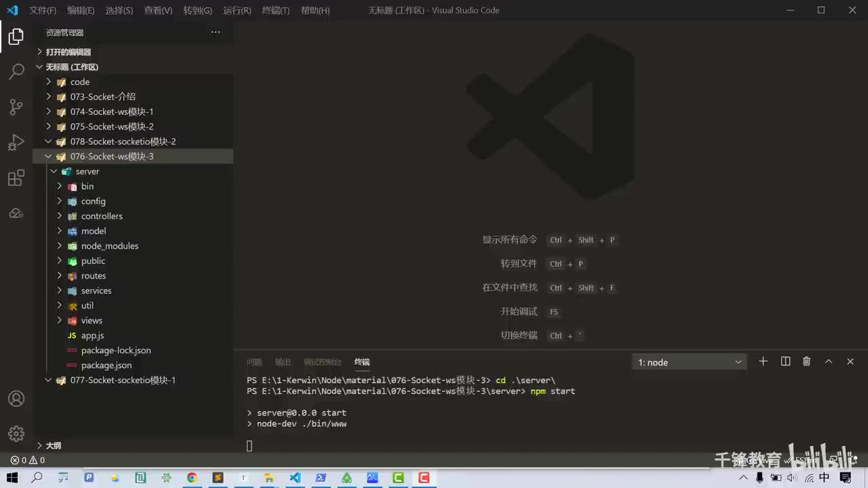The width and height of the screenshot is (868, 488).
Task: Open the Accounts menu icon
Action: tap(16, 399)
